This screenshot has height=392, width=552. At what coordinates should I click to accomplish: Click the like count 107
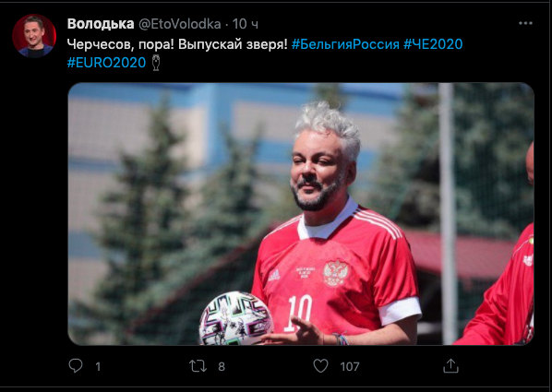350,367
